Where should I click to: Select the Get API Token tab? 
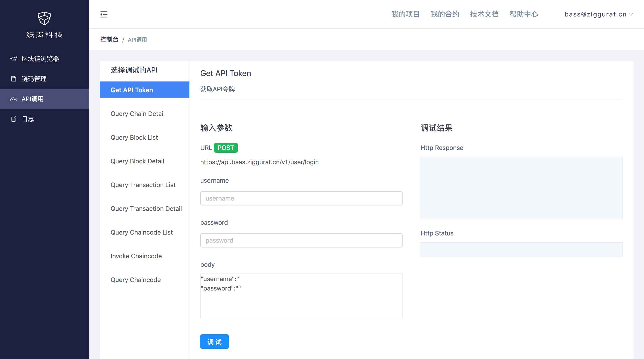point(144,90)
